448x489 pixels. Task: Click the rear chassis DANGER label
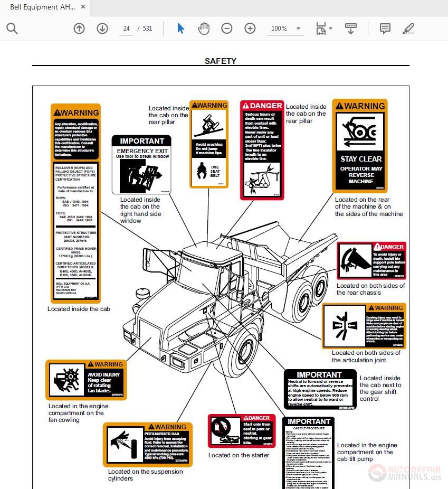(x=371, y=261)
